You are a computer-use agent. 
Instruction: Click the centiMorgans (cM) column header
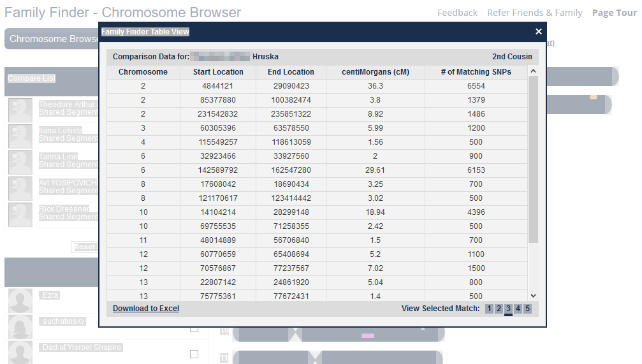coord(375,72)
